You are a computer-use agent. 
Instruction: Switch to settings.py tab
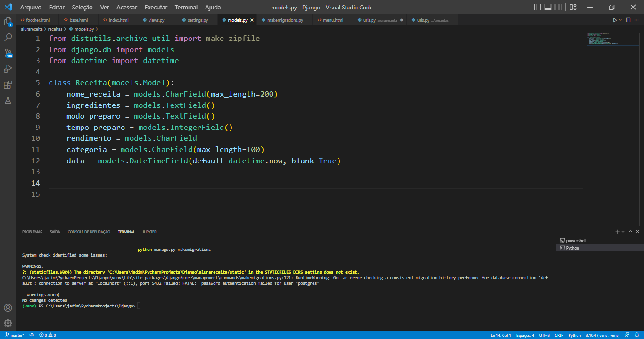198,20
